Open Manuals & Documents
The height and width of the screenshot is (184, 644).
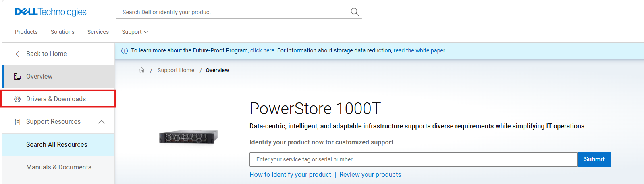coord(58,167)
